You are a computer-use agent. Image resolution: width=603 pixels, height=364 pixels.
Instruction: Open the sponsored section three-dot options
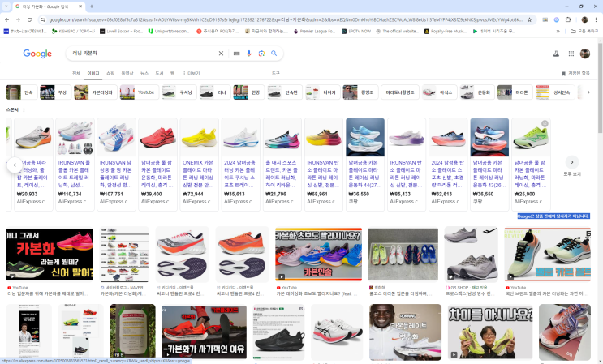click(24, 110)
